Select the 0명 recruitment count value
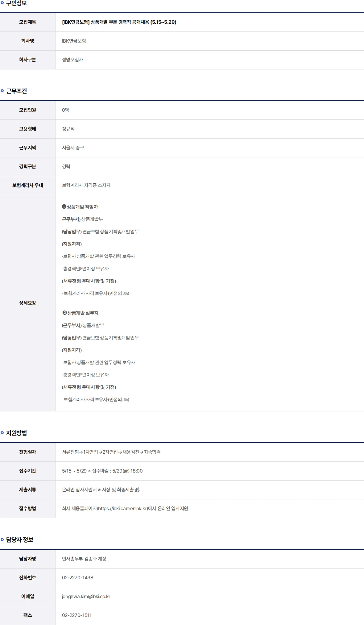Viewport: 364px width, 625px height. pyautogui.click(x=65, y=110)
